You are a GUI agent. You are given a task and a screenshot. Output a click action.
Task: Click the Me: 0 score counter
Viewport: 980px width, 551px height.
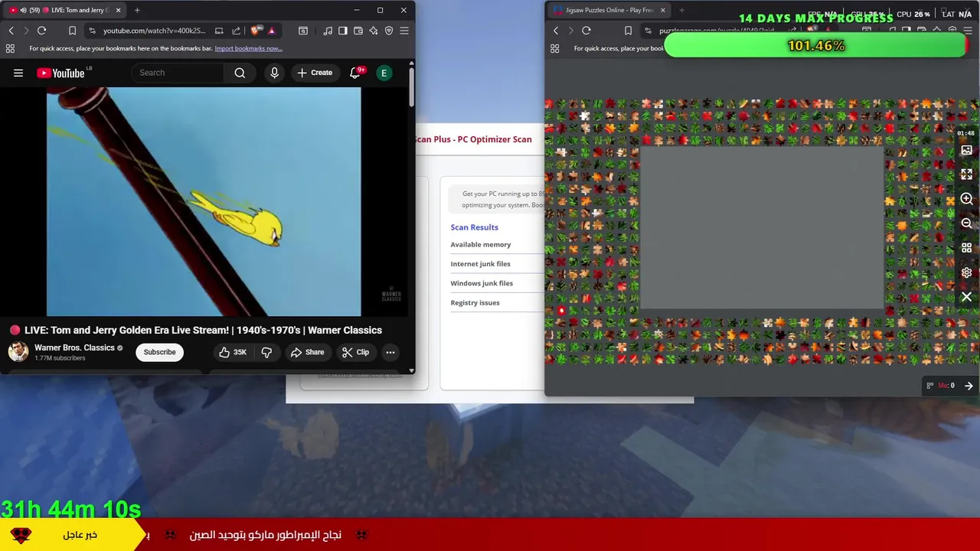pos(946,386)
